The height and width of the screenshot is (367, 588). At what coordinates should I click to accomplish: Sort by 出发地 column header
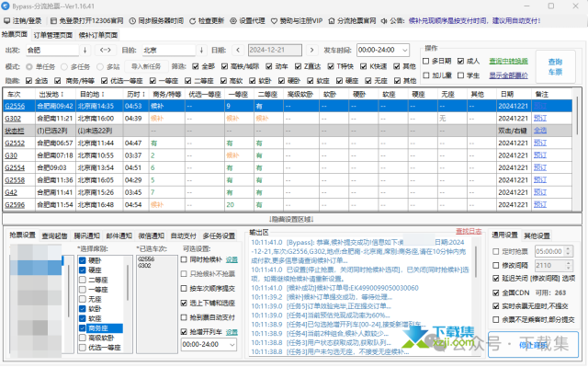51,94
